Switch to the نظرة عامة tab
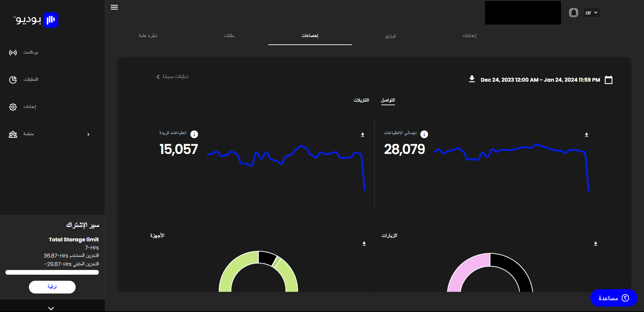Viewport: 644px width, 312px height. point(148,36)
